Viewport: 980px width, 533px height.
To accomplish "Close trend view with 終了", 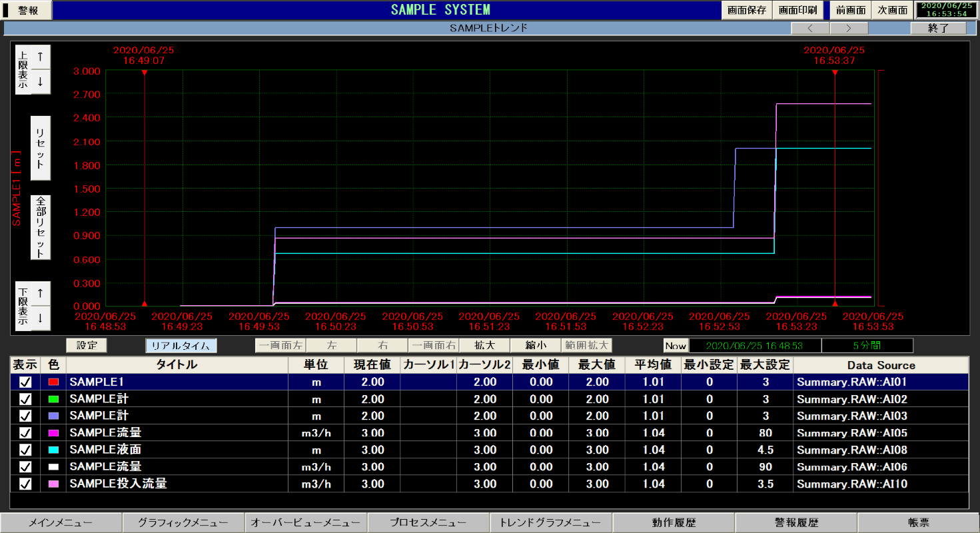I will click(938, 28).
